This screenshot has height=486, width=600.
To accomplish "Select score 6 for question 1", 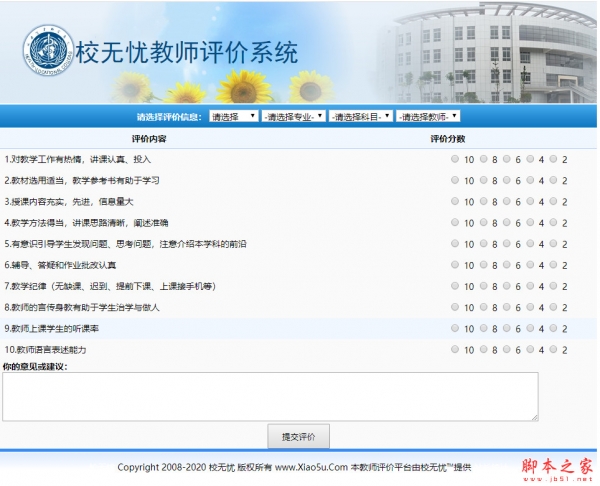I will pos(507,159).
